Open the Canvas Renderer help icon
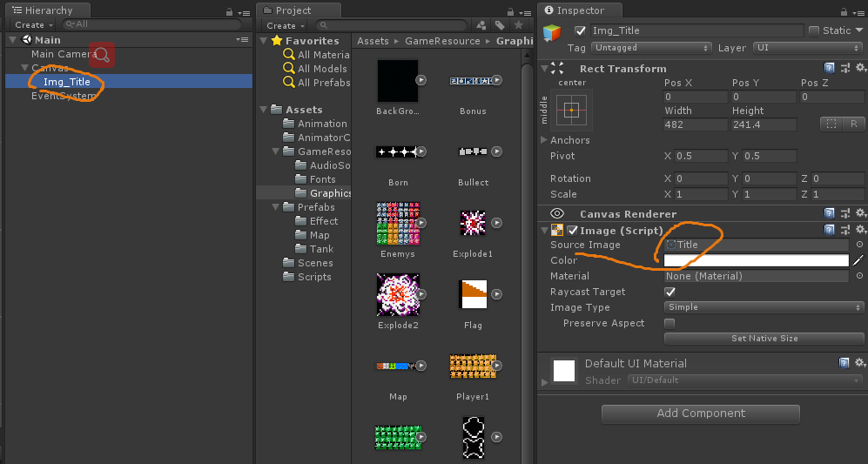This screenshot has height=464, width=868. (829, 213)
